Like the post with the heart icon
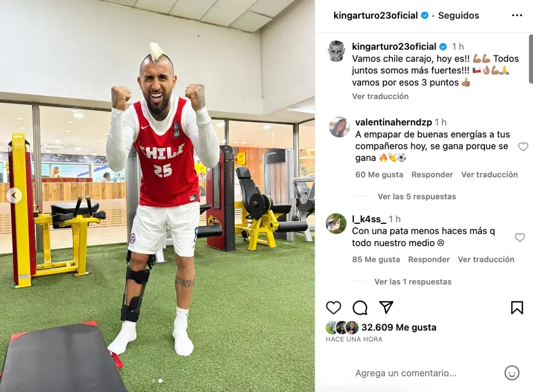The image size is (533, 392). pyautogui.click(x=334, y=308)
